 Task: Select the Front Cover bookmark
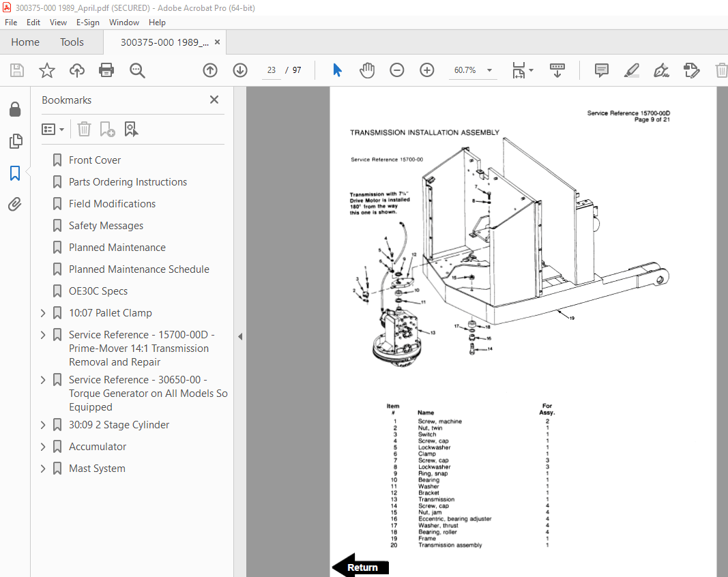pyautogui.click(x=95, y=160)
